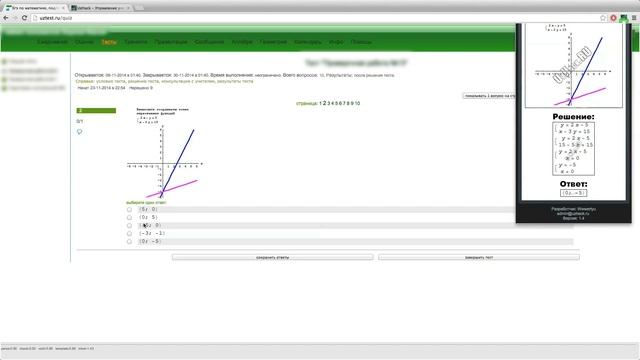640x360 pixels.
Task: Open the Геометрия menu item
Action: (x=273, y=42)
